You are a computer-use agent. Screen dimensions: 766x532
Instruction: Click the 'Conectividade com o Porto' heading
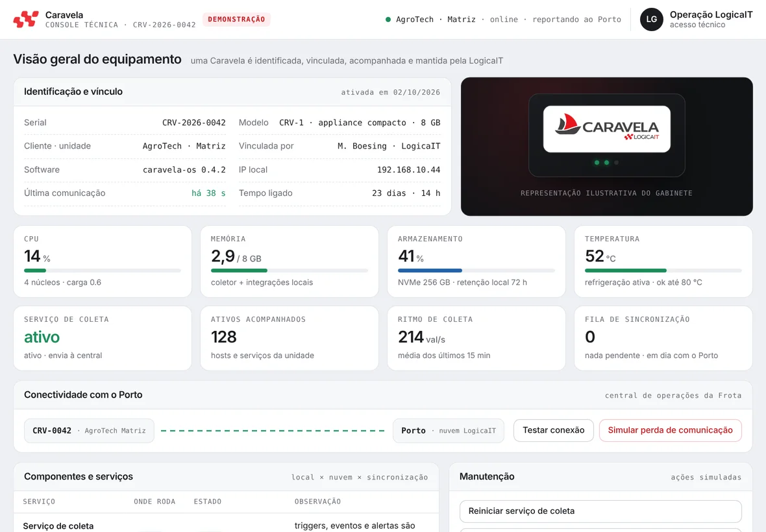click(x=83, y=395)
